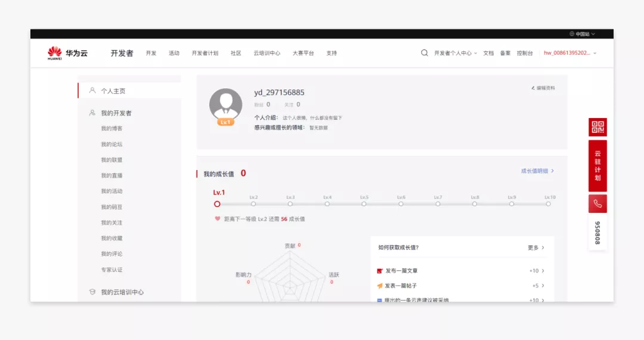Click the 关注 0 count
Image resolution: width=644 pixels, height=340 pixels.
pyautogui.click(x=292, y=105)
